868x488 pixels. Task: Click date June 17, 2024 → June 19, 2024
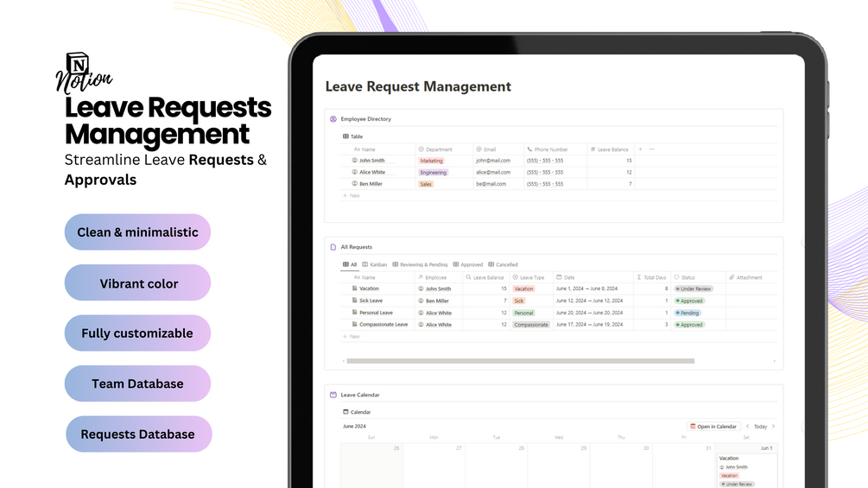pos(589,325)
